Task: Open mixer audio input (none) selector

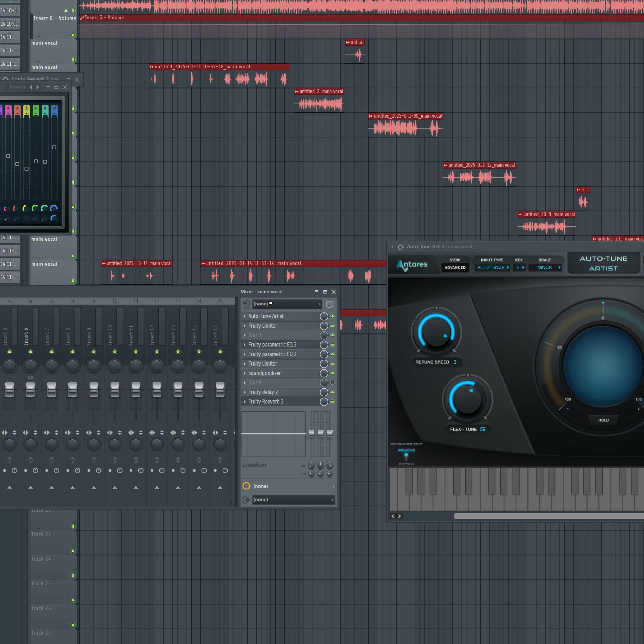Action: [x=287, y=304]
